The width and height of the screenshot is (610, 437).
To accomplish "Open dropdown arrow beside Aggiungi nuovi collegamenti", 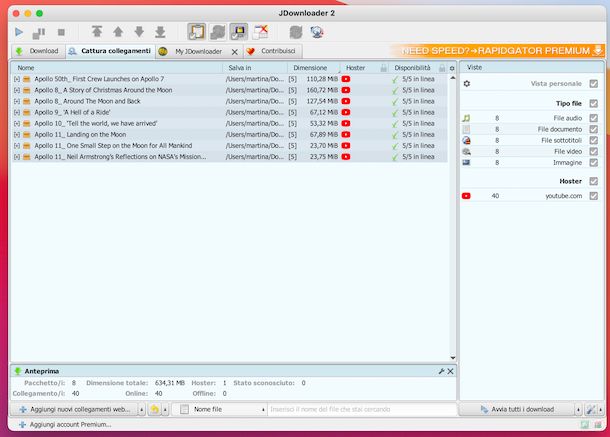I will coord(141,410).
